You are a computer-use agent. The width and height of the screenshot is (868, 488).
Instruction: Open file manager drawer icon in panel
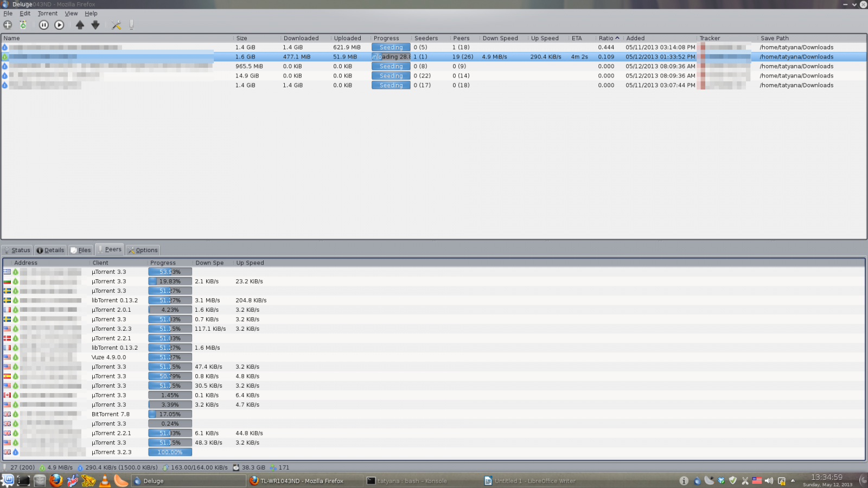coord(40,480)
